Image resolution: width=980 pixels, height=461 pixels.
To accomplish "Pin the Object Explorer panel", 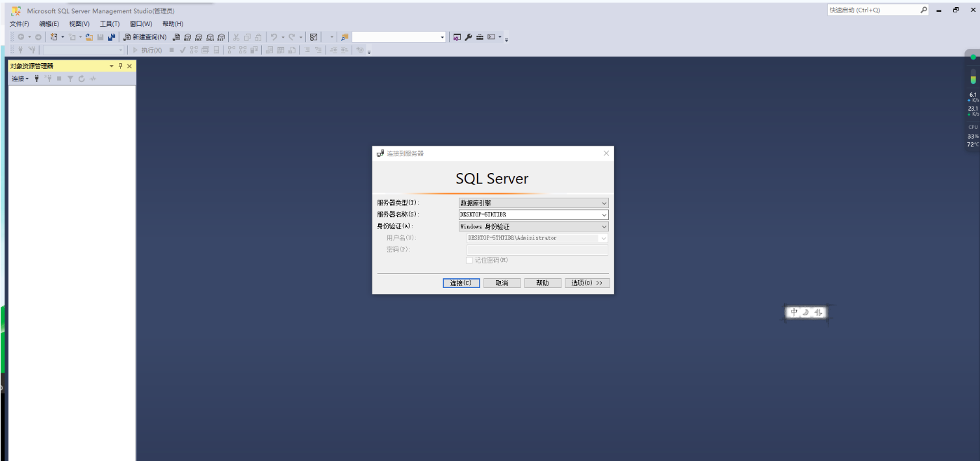I will (x=120, y=66).
